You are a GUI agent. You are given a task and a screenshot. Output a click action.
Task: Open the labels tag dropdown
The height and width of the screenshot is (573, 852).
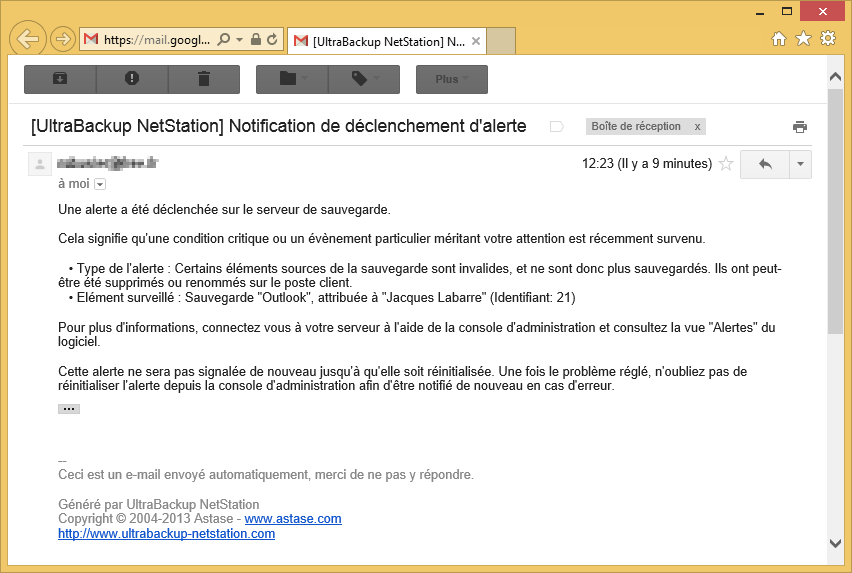(364, 79)
